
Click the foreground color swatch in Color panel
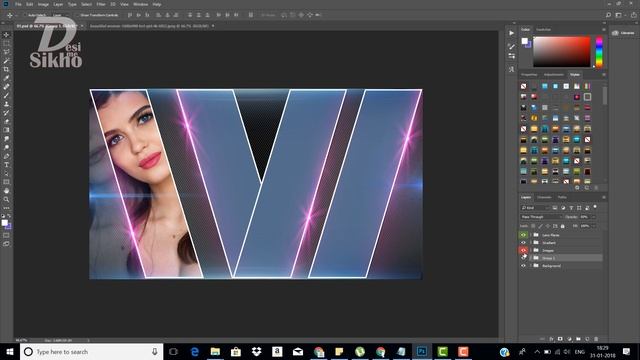pos(524,41)
